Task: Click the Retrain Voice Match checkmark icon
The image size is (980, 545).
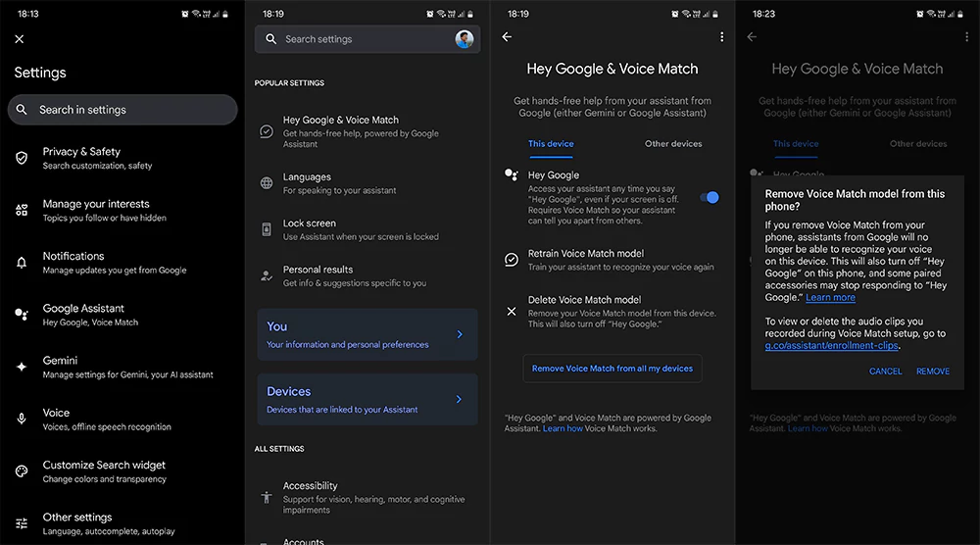Action: coord(512,260)
